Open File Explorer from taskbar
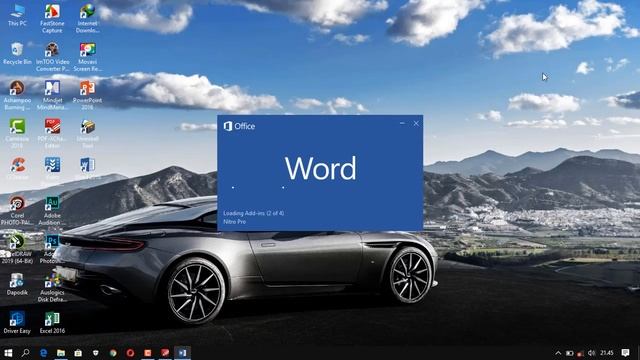The image size is (640, 360). [61, 353]
